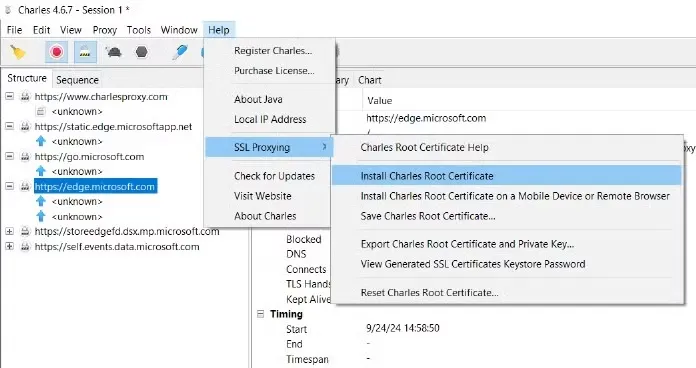
Task: Toggle the SSL Proxying toolbar icon
Action: [85, 52]
